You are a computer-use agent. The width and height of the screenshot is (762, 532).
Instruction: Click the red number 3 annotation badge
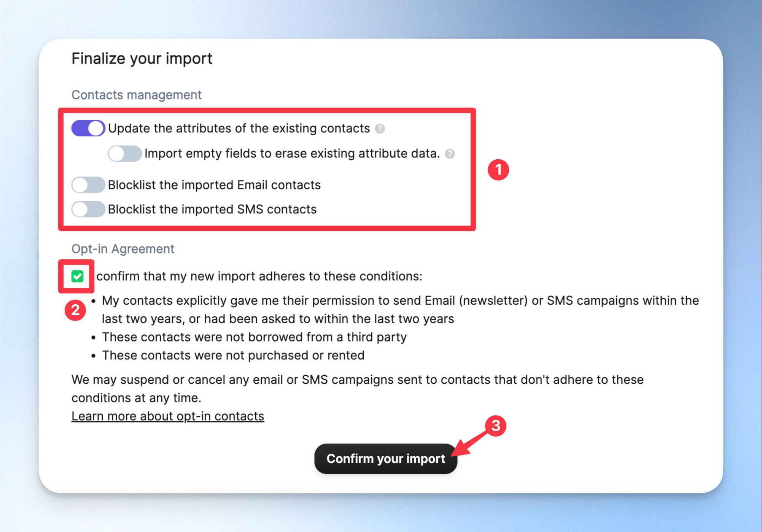(x=496, y=426)
